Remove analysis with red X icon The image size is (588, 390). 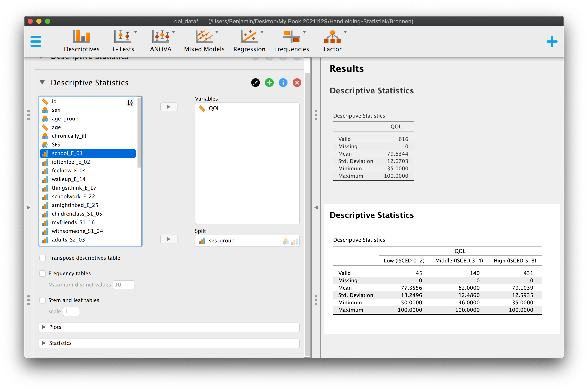(x=297, y=83)
